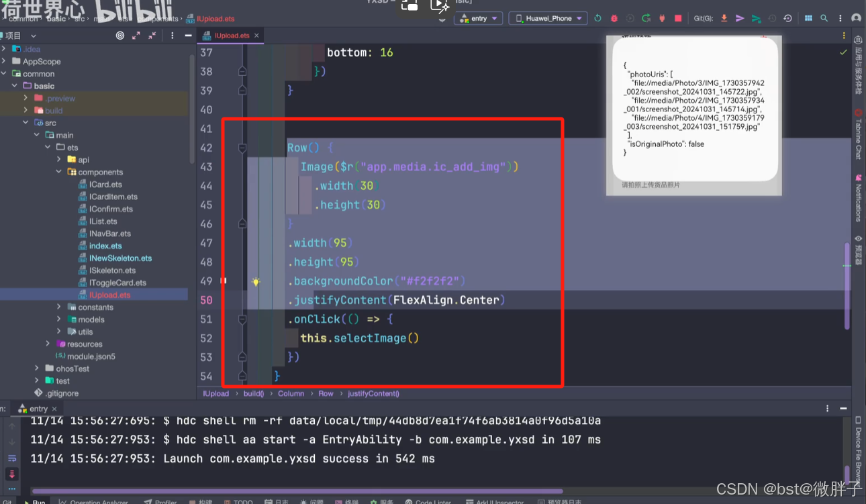Collapse all project tree nodes

pos(152,36)
